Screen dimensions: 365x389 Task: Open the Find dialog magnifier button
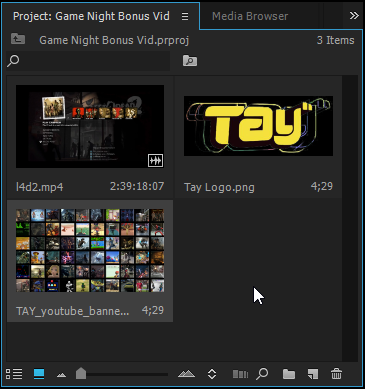[x=262, y=374]
